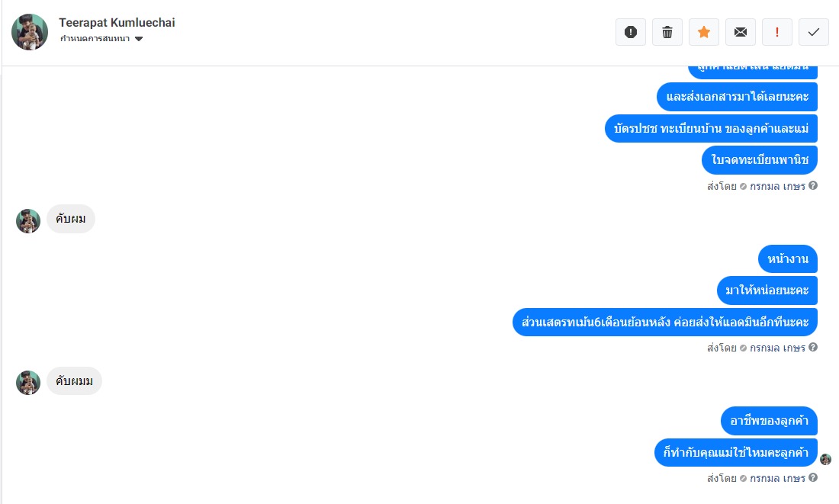
Task: Click the spam report exclamation circle icon
Action: (630, 32)
